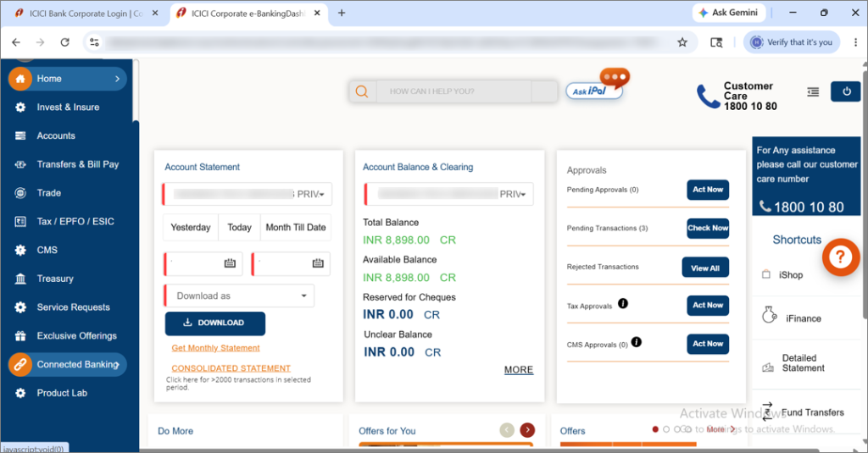Click Act Now for CMS Approvals
Image resolution: width=868 pixels, height=453 pixels.
(x=708, y=344)
